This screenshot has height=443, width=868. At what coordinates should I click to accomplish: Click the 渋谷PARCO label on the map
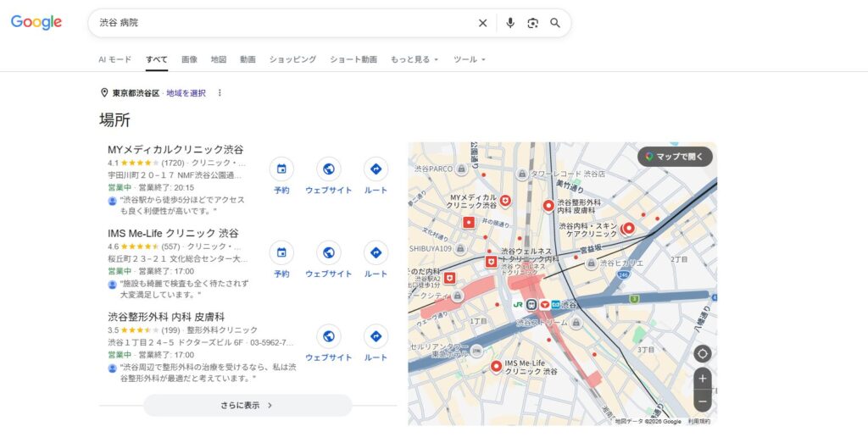pos(433,169)
